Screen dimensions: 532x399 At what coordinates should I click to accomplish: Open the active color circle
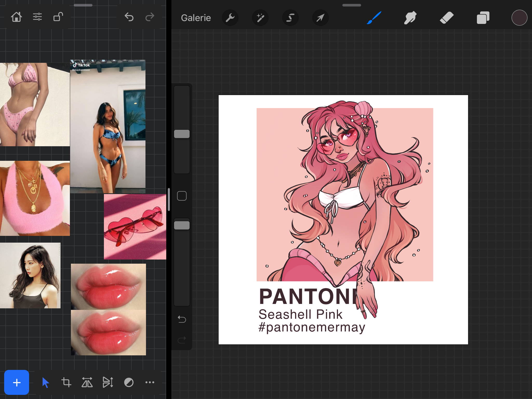tap(519, 18)
